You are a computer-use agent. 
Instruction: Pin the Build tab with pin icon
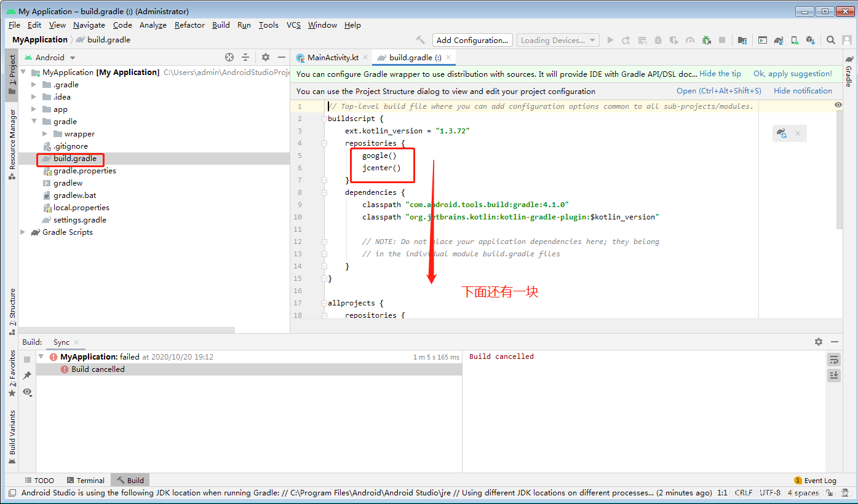[x=27, y=376]
